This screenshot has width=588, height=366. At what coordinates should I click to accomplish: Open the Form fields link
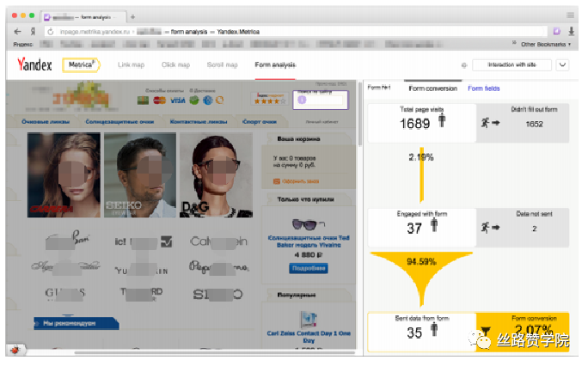pyautogui.click(x=483, y=88)
